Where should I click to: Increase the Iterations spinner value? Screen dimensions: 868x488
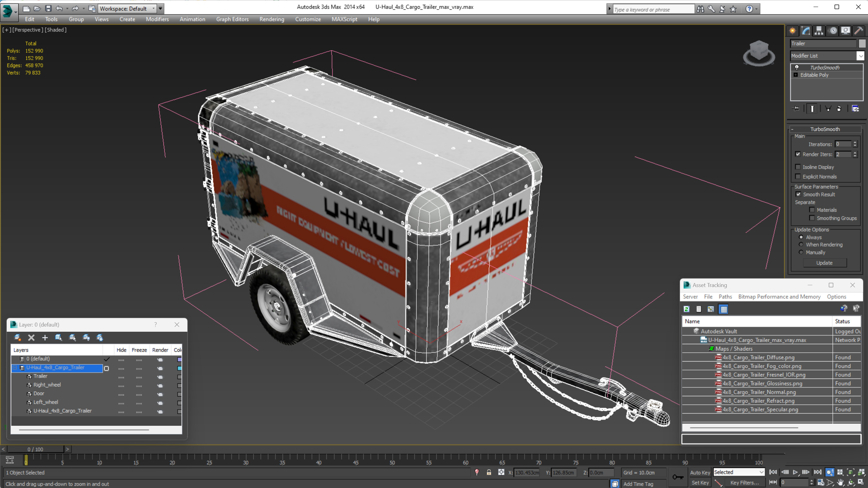[855, 142]
